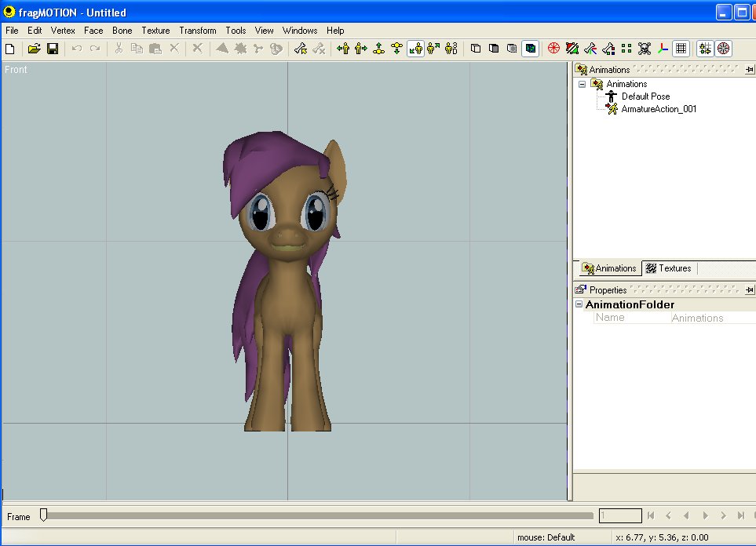Image resolution: width=756 pixels, height=546 pixels.
Task: Pin the Properties panel
Action: coord(749,290)
